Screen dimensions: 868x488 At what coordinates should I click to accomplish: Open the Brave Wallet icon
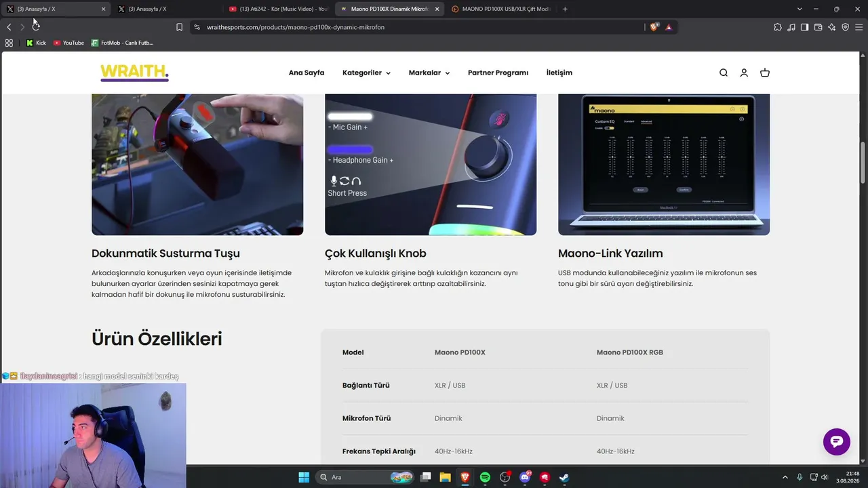point(818,27)
